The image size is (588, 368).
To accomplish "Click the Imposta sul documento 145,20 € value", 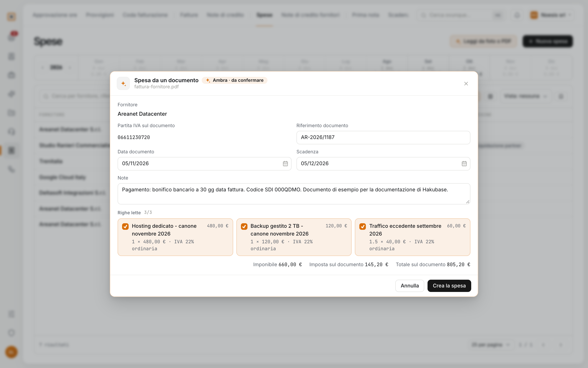I will [x=376, y=265].
